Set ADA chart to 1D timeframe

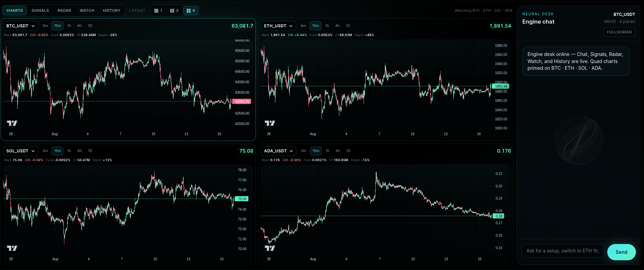point(348,151)
